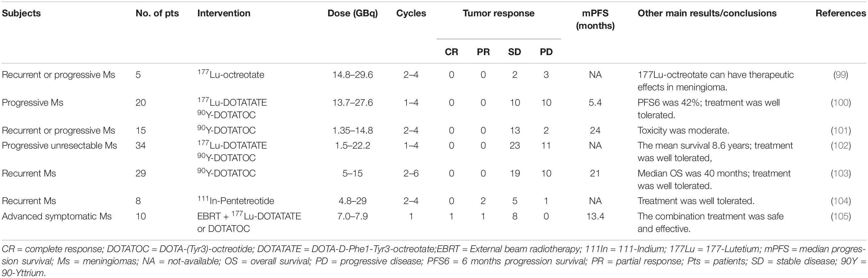Open reference link (101)
The width and height of the screenshot is (868, 278).
841,130
